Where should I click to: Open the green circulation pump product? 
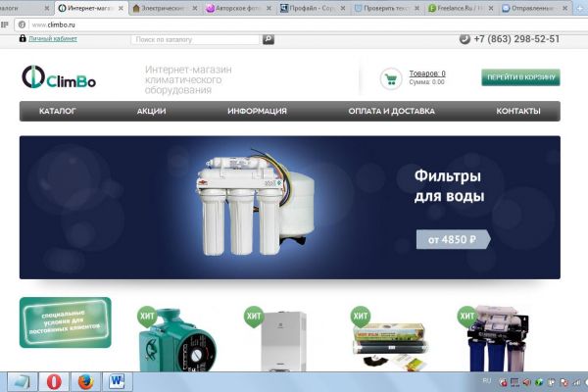(x=177, y=341)
